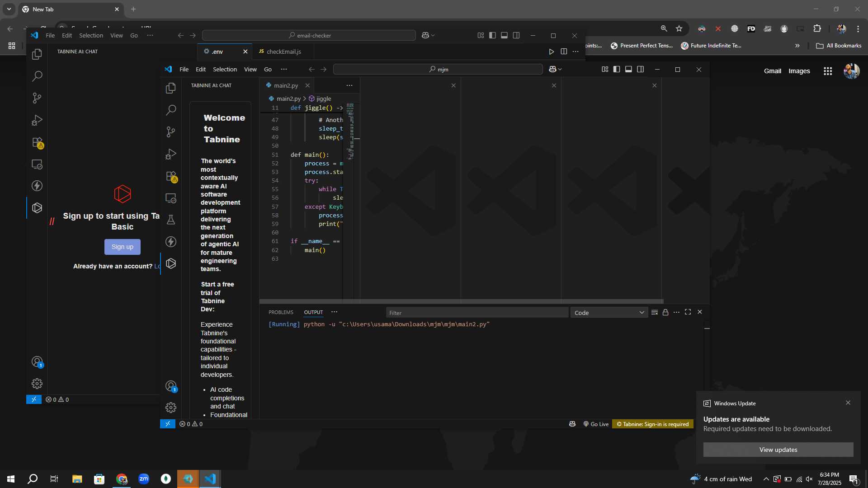
Task: Open Extensions view in mjm VS Code window
Action: [171, 176]
